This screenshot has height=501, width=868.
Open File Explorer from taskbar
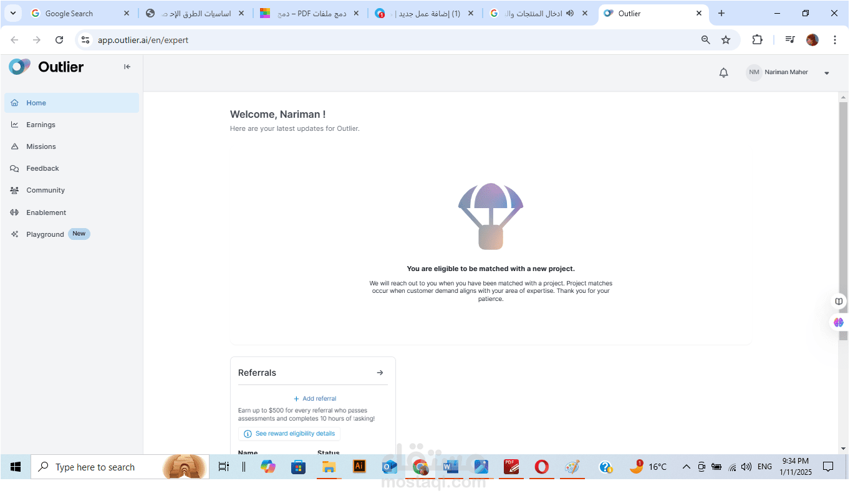point(329,467)
